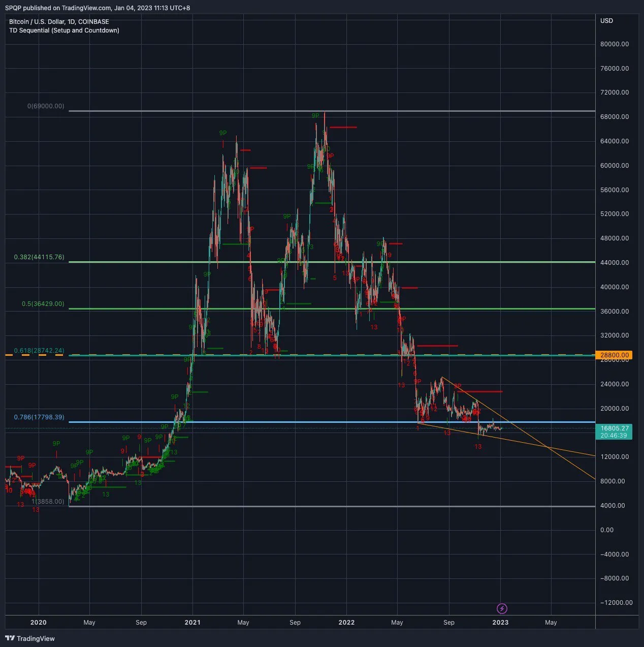
Task: Click the red 13 label near the November low
Action: tap(478, 446)
